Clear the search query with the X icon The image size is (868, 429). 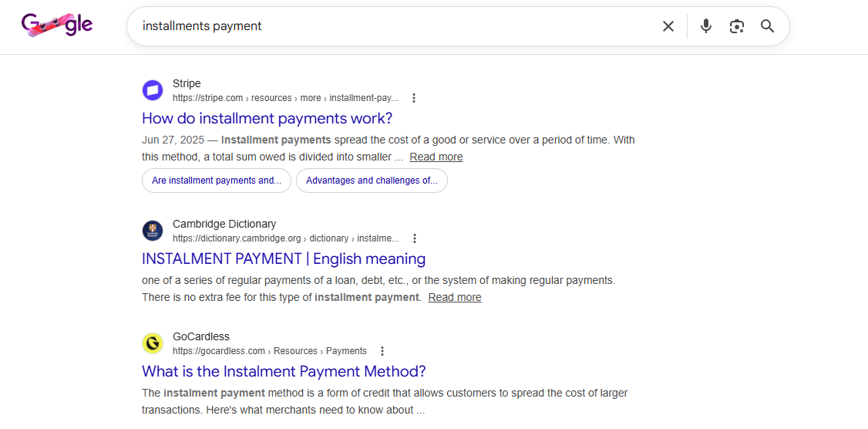668,26
